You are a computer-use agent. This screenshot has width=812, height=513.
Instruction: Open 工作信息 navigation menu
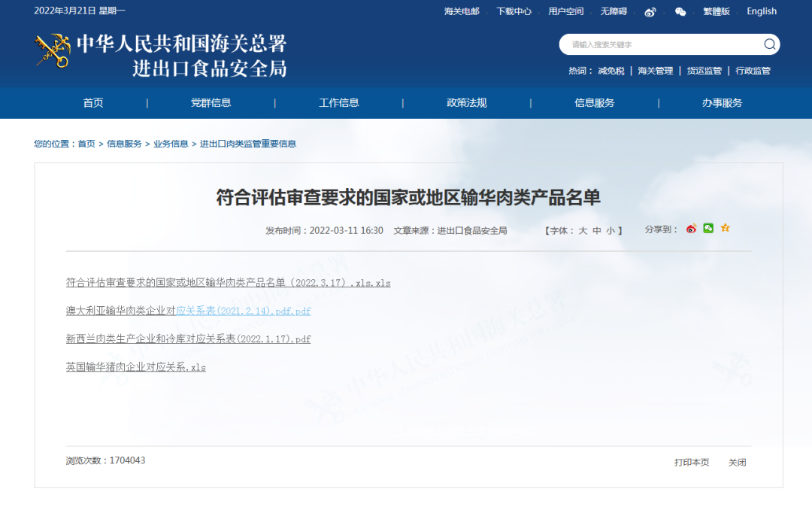click(x=338, y=102)
